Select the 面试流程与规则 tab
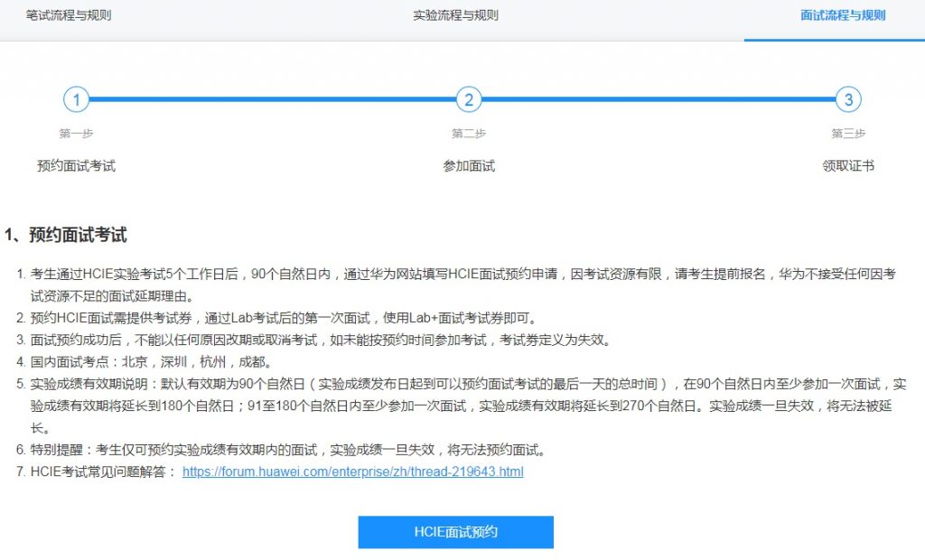 click(843, 15)
